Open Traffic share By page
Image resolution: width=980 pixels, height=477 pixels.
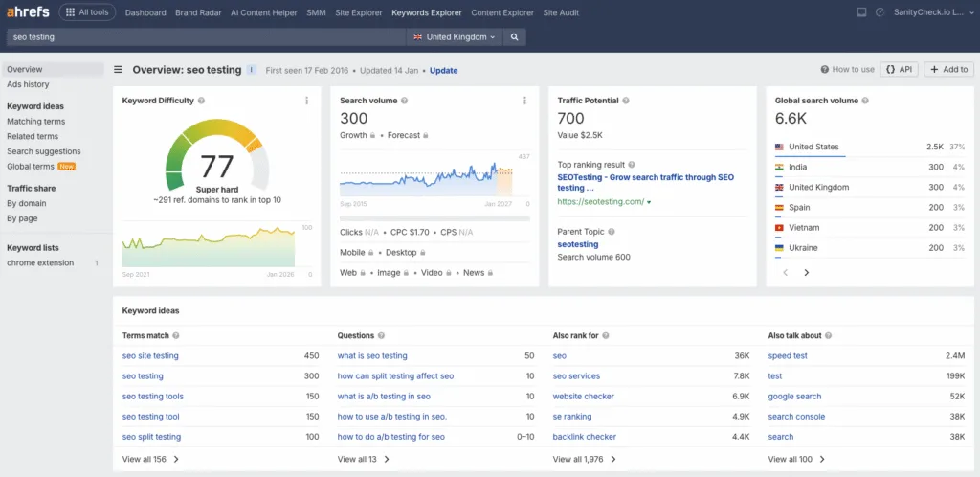(22, 218)
